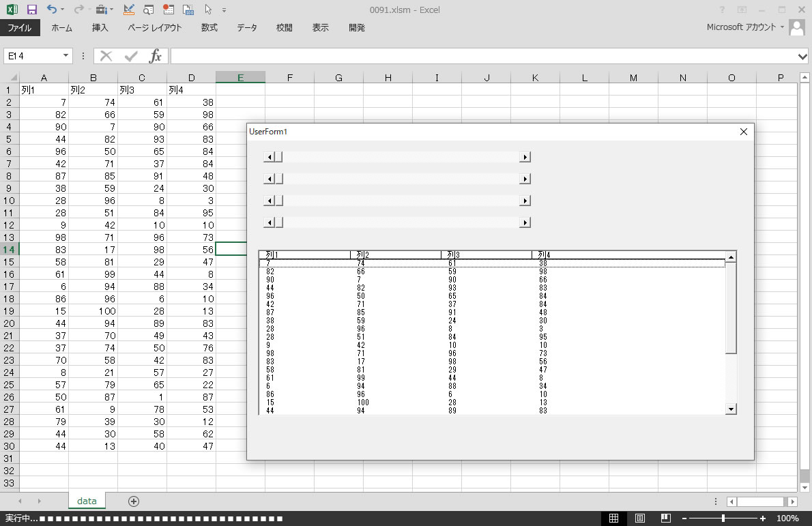This screenshot has height=526, width=812.
Task: Click the Print Preview magnifier icon
Action: (x=149, y=10)
